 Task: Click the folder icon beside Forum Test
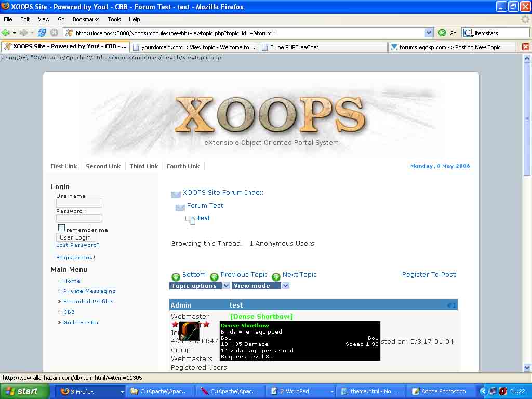[180, 207]
